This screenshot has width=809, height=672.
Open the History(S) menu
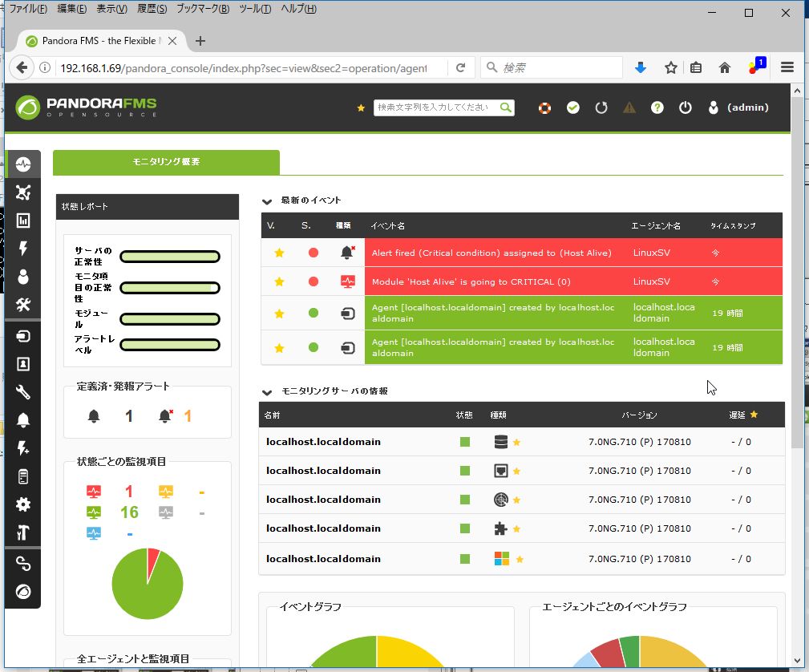tap(152, 9)
